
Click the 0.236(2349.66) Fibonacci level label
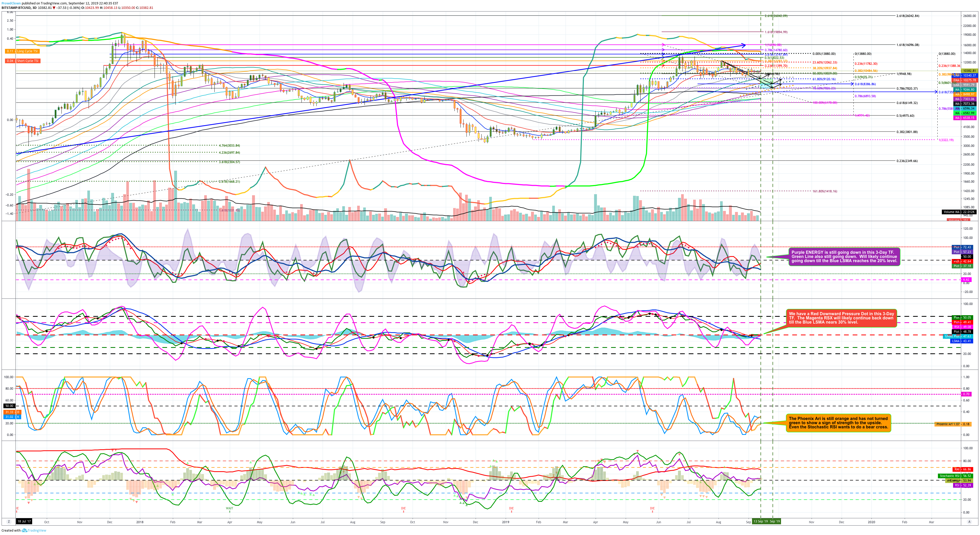click(x=907, y=161)
